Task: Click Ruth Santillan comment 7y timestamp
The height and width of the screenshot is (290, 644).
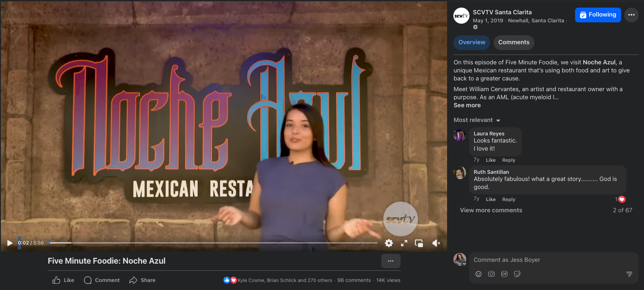Action: point(477,199)
